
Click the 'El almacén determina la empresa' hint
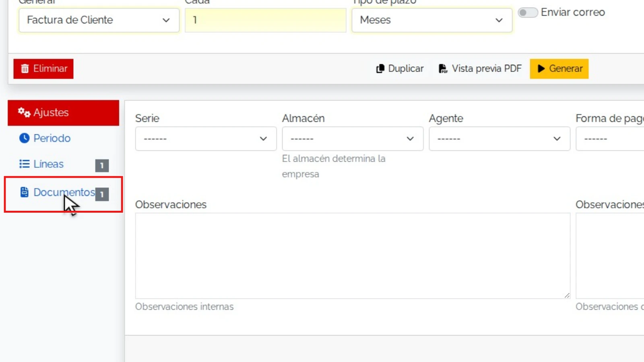334,166
